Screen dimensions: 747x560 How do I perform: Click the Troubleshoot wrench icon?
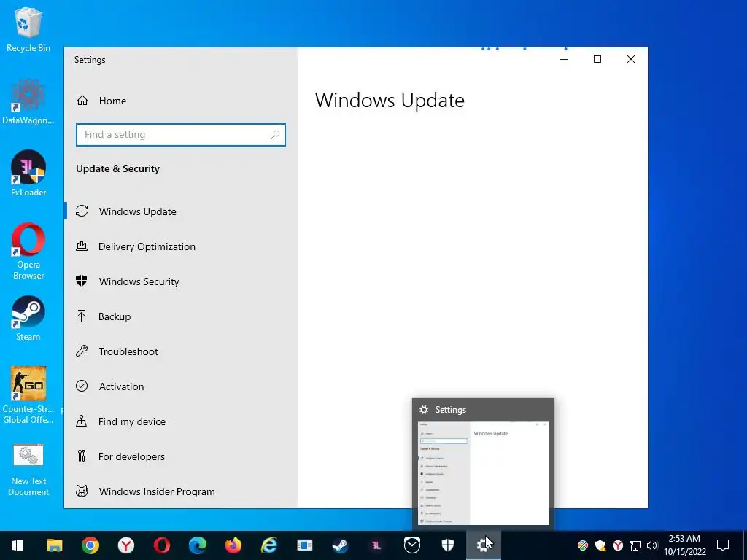click(82, 351)
